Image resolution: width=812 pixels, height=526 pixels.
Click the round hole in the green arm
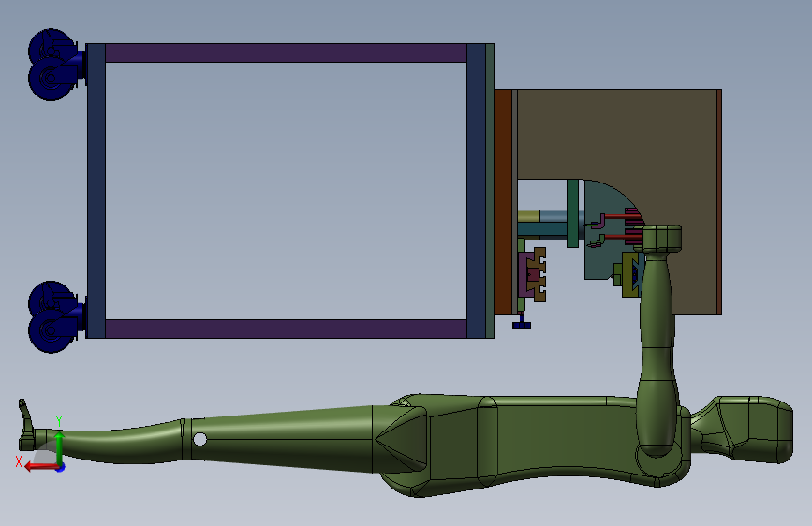[x=199, y=440]
